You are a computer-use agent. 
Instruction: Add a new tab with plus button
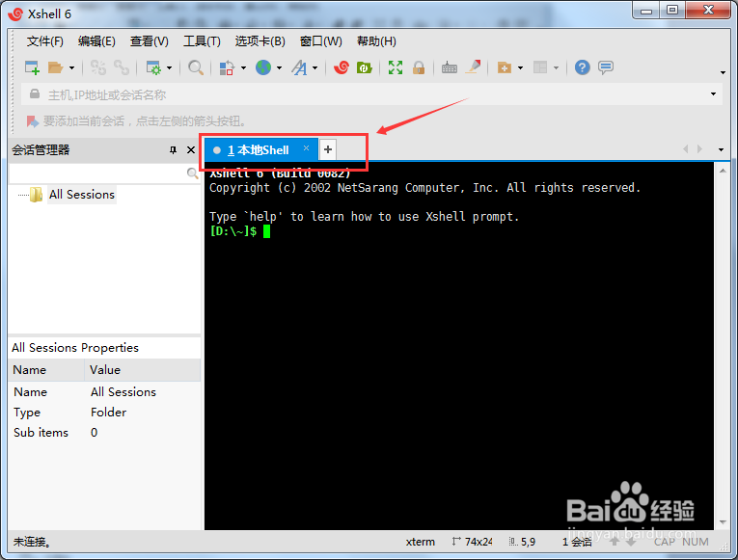pyautogui.click(x=328, y=149)
